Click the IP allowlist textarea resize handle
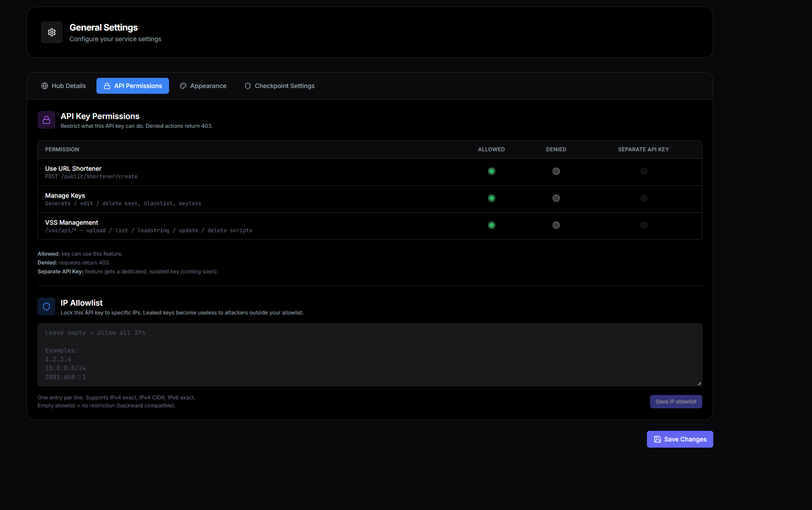This screenshot has width=812, height=510. click(x=699, y=383)
